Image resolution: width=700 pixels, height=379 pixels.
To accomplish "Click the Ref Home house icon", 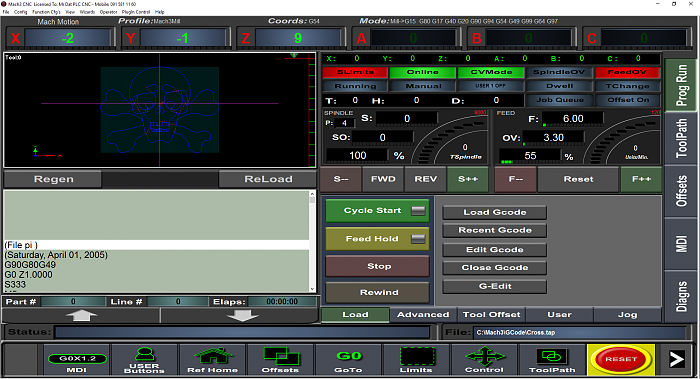I will (x=212, y=360).
